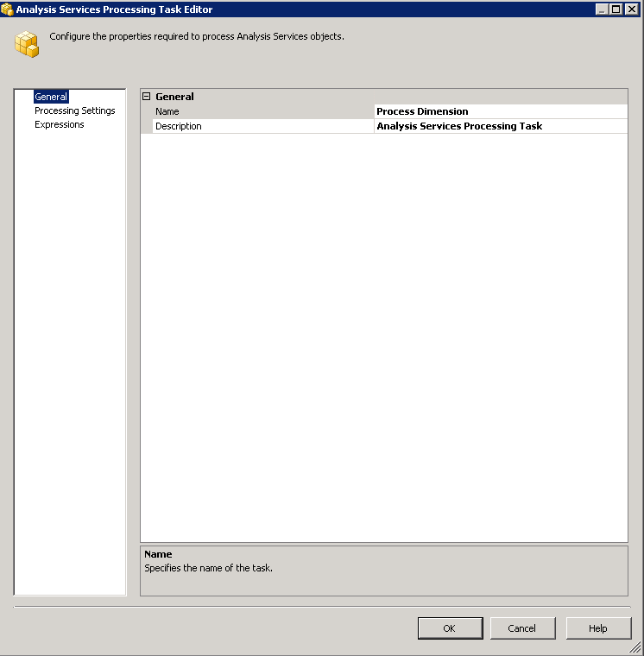Maximize the Task Editor window
This screenshot has width=644, height=656.
(x=616, y=9)
